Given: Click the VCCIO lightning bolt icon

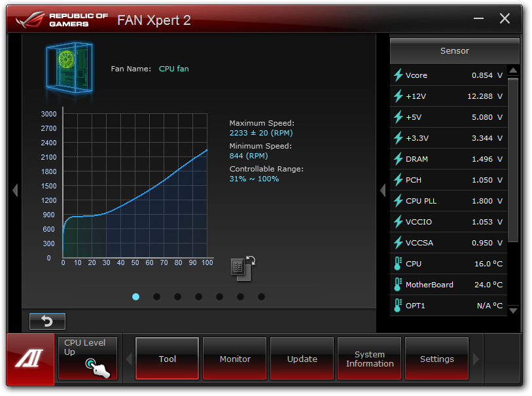Looking at the screenshot, I should [399, 222].
